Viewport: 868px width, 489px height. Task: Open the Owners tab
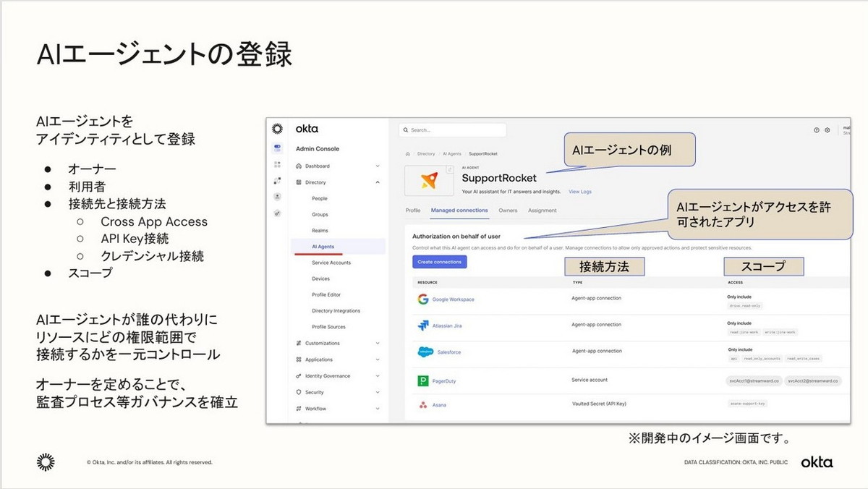pos(508,211)
